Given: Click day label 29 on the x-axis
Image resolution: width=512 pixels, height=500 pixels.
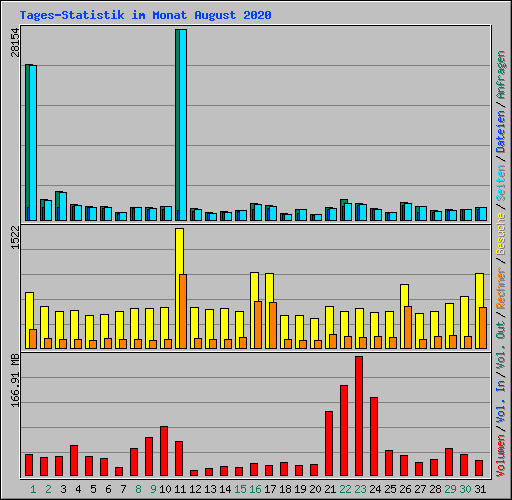Looking at the screenshot, I should click(x=450, y=489).
